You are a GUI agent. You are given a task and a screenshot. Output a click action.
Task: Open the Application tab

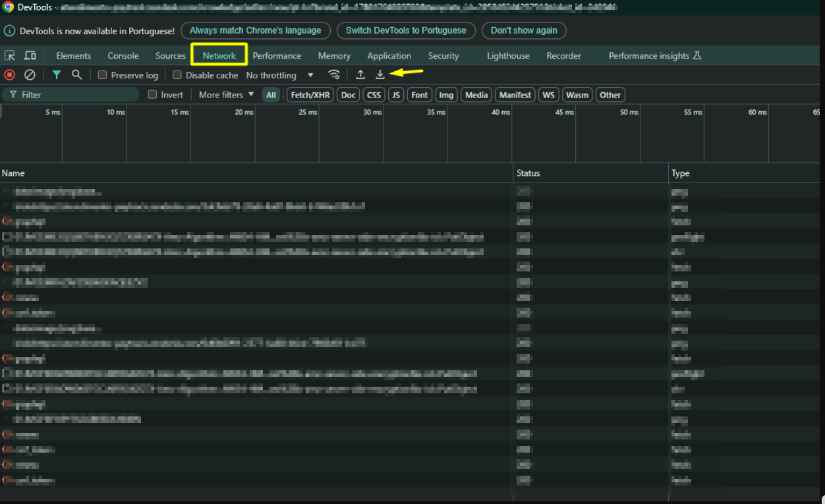coord(389,56)
